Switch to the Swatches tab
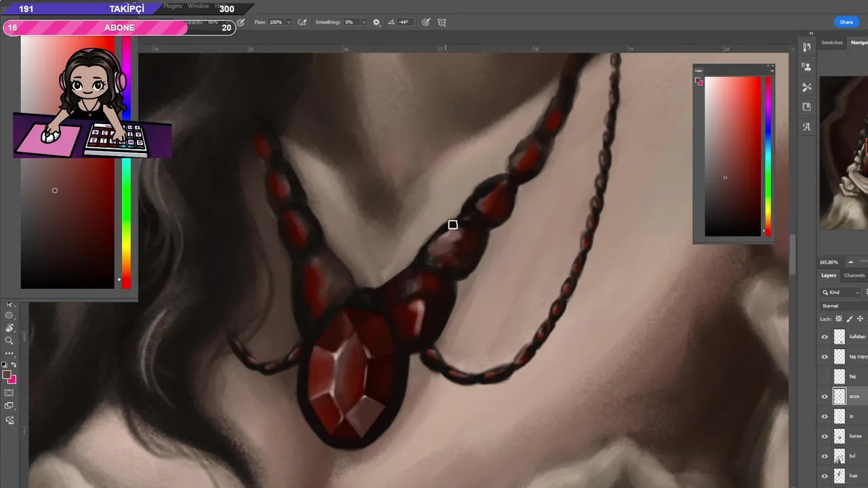Viewport: 868px width, 488px height. 832,43
